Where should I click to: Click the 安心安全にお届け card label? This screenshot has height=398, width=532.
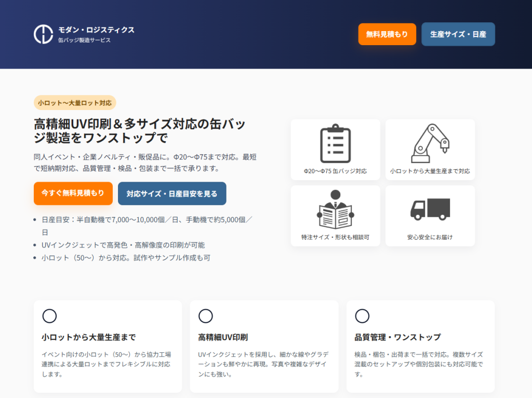click(430, 237)
